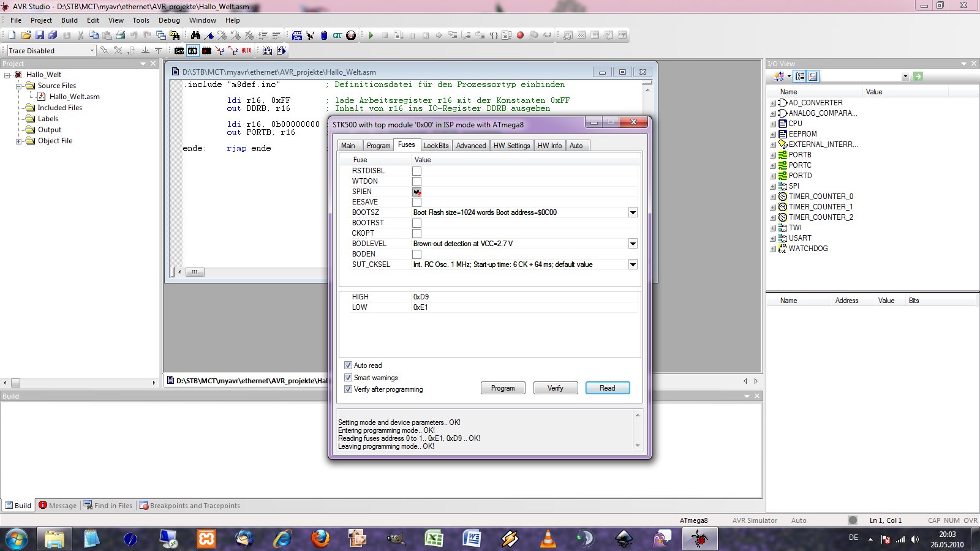
Task: Expand PORTB in I/O View
Action: tap(773, 156)
